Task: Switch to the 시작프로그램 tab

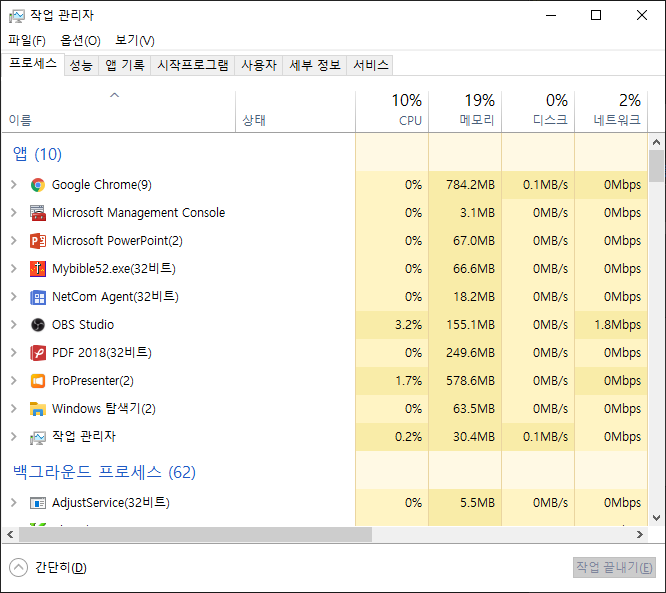Action: click(193, 65)
